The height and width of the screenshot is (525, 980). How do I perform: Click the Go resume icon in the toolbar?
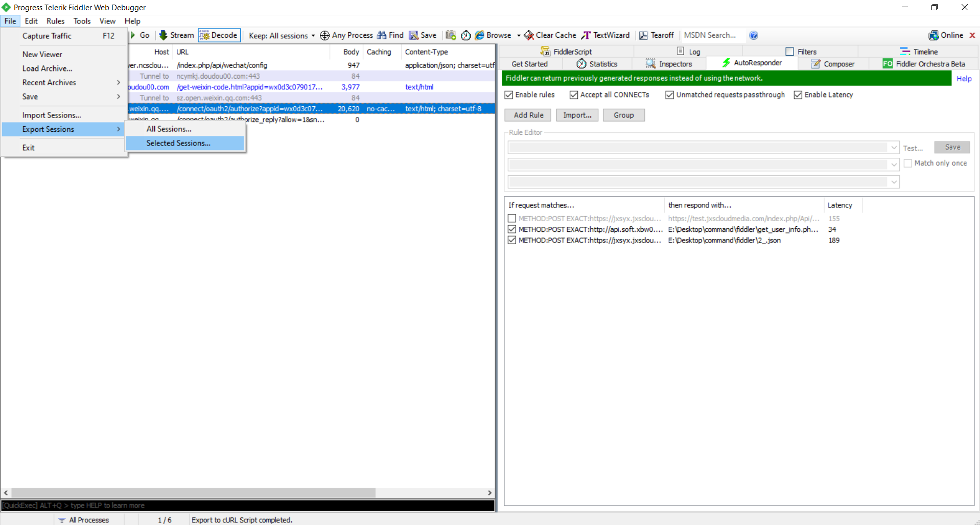point(133,35)
